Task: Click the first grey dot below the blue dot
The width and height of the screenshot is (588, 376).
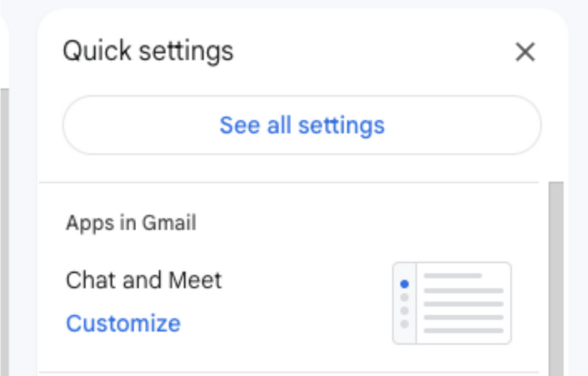Action: 404,297
